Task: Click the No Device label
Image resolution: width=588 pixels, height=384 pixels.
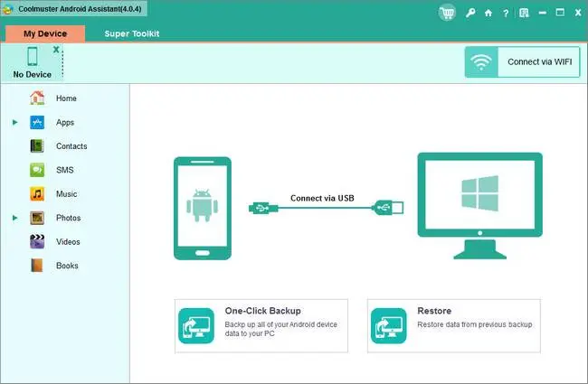Action: click(x=33, y=74)
